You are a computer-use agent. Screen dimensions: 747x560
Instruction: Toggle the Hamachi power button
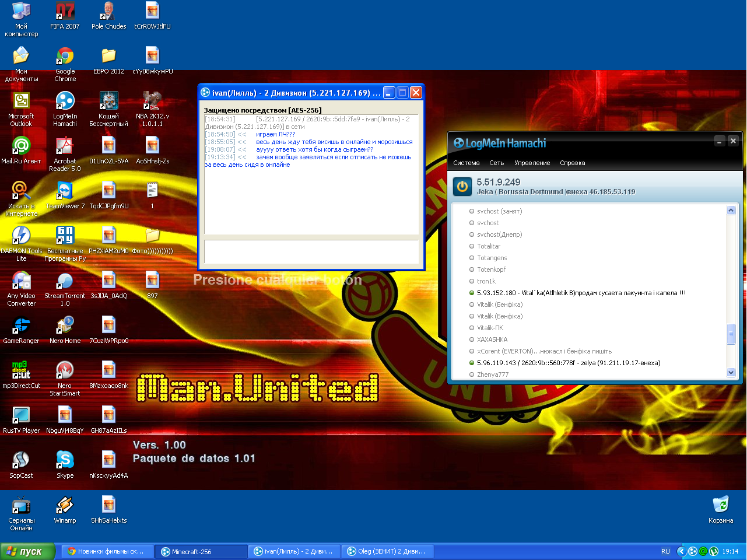462,187
